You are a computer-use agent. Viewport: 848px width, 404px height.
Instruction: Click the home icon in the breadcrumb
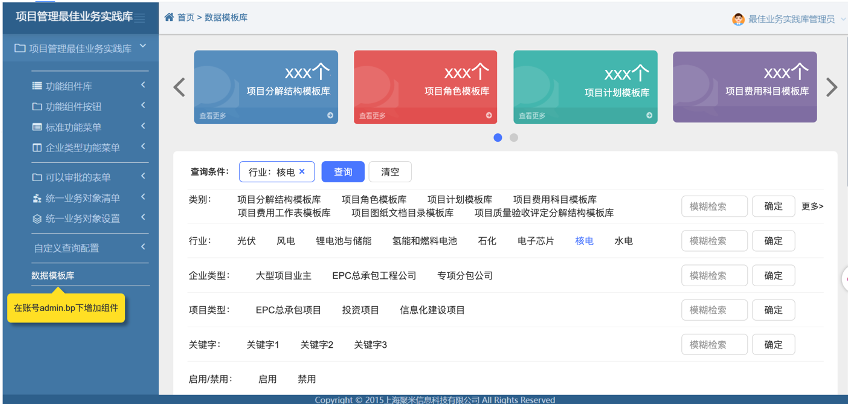click(x=169, y=18)
